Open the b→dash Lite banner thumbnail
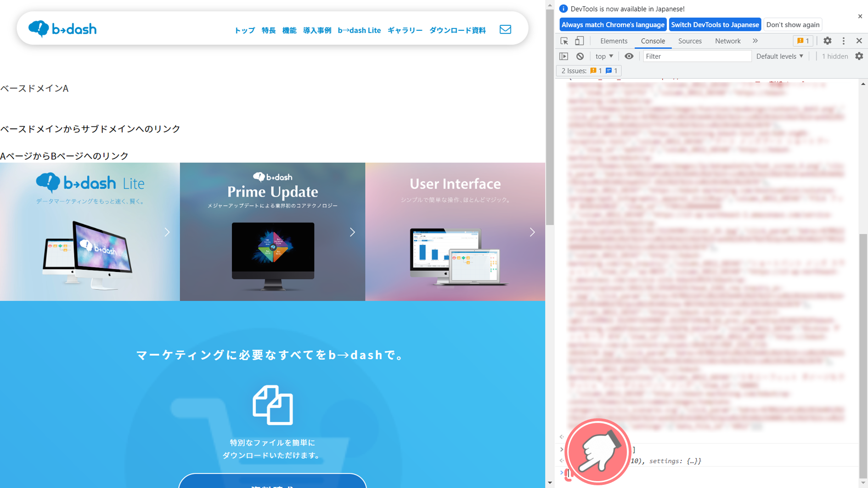Screen dimensions: 868x488 coord(90,232)
